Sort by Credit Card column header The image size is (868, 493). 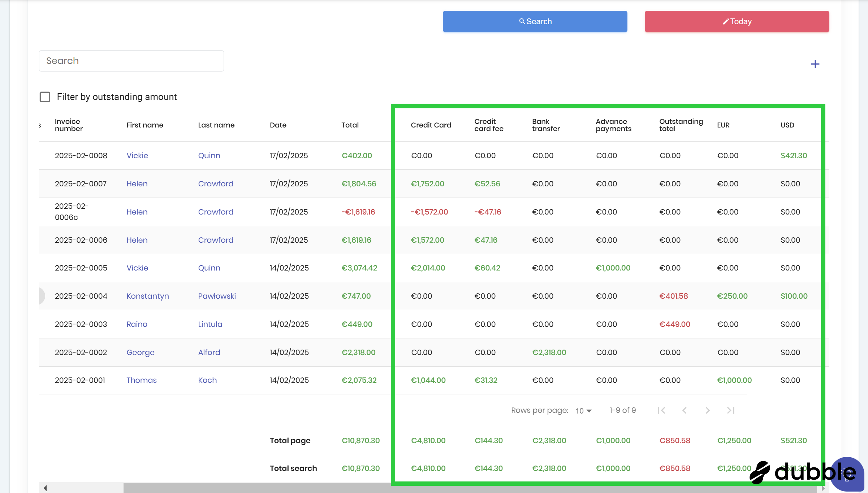pyautogui.click(x=431, y=125)
